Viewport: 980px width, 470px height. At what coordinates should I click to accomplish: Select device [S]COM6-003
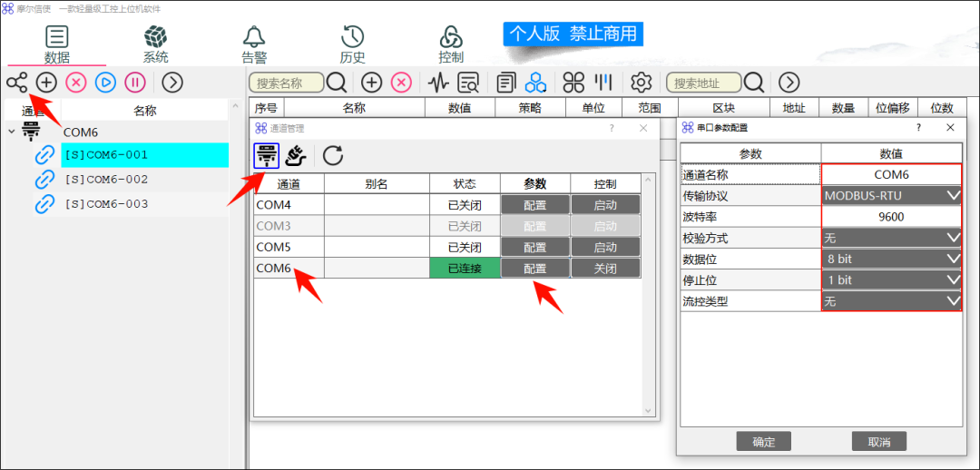pos(144,204)
